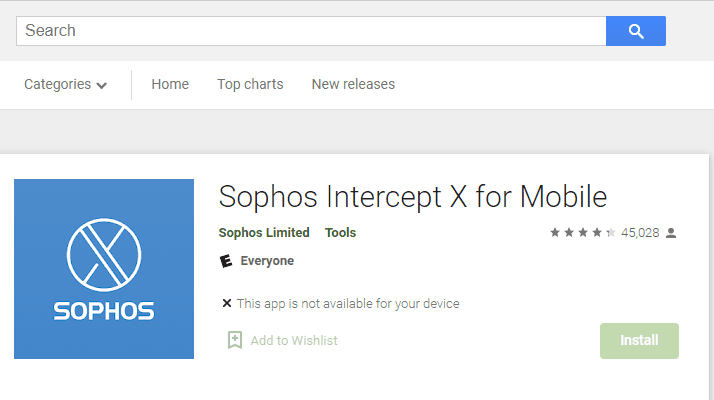Click the Add to Wishlist bookmark icon

(x=235, y=340)
